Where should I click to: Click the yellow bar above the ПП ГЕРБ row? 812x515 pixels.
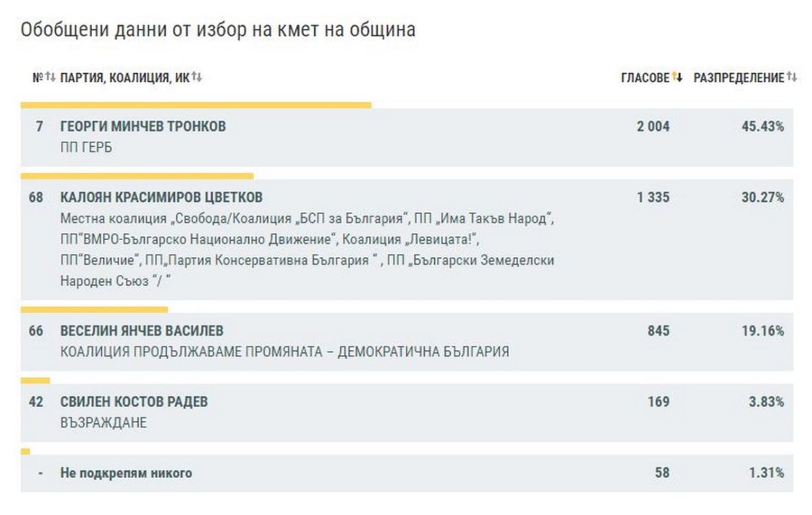(x=195, y=105)
